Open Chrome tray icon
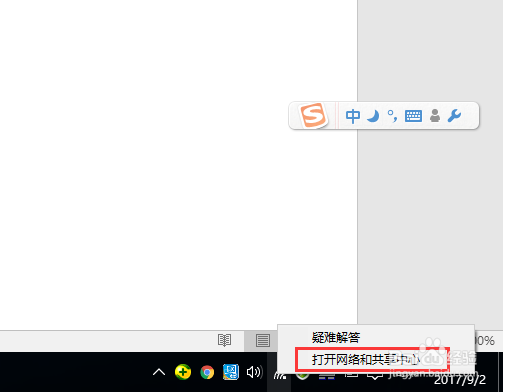The width and height of the screenshot is (507, 392). 207,372
